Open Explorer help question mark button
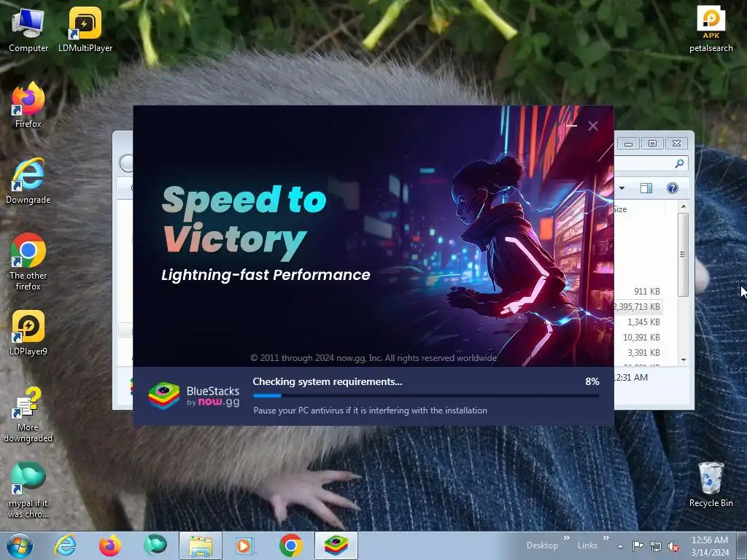Viewport: 747px width, 560px height. point(672,188)
